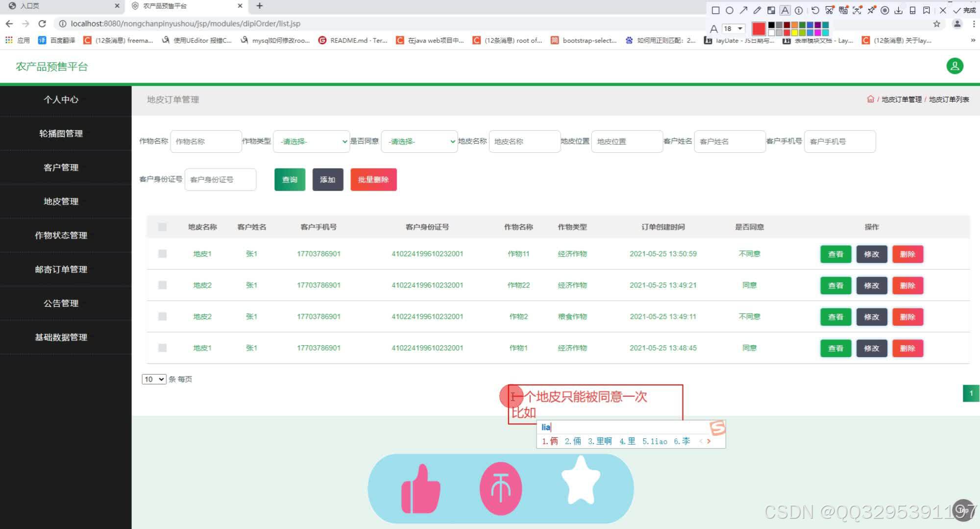Go back to previous page

coord(9,24)
